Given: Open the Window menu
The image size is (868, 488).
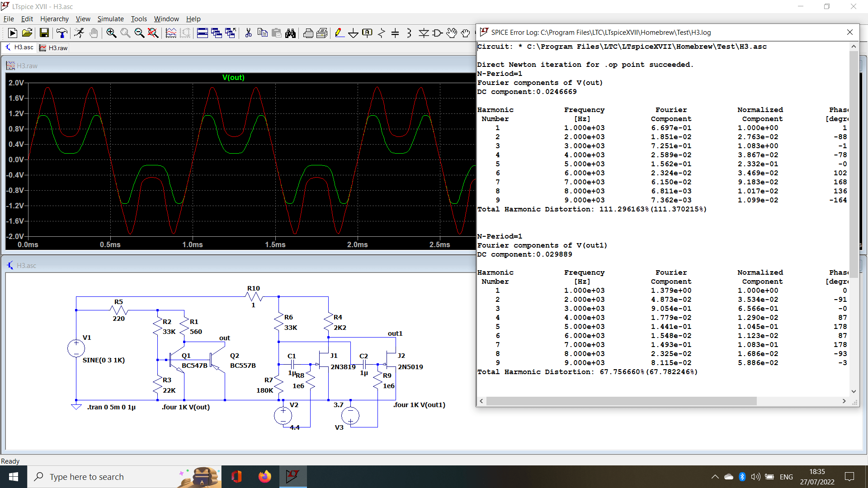Looking at the screenshot, I should coord(166,19).
